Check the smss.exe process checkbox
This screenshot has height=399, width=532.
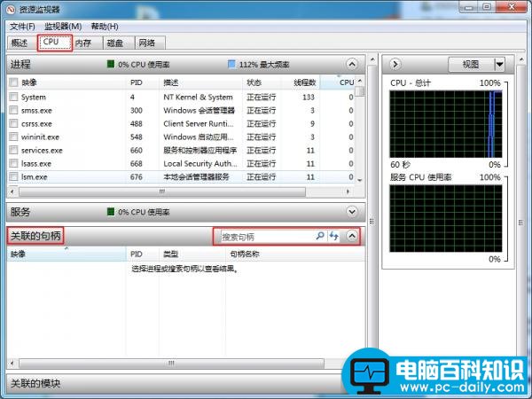click(x=13, y=110)
